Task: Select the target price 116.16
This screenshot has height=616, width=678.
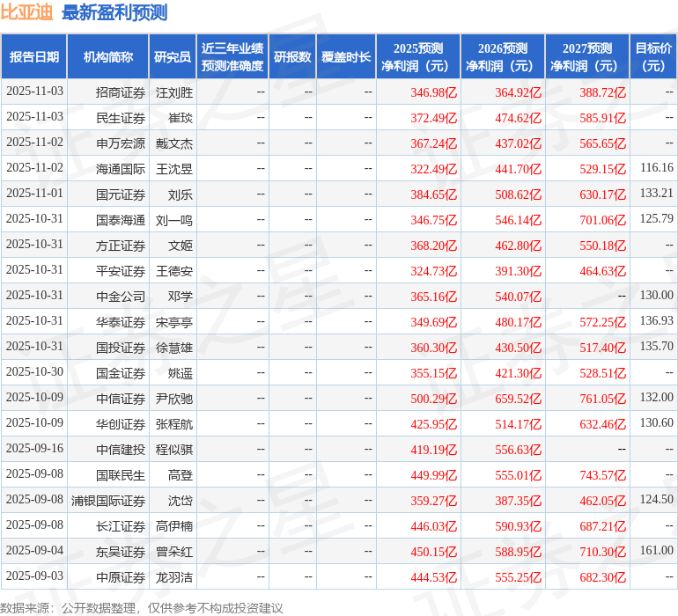Action: [x=656, y=167]
